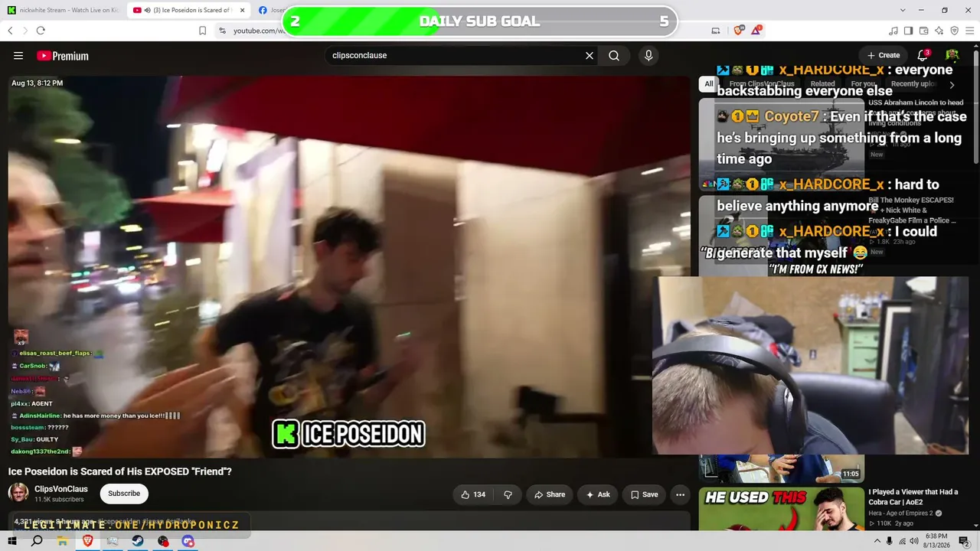Screen dimensions: 980x551
Task: Reload the current page
Action: coord(41,31)
